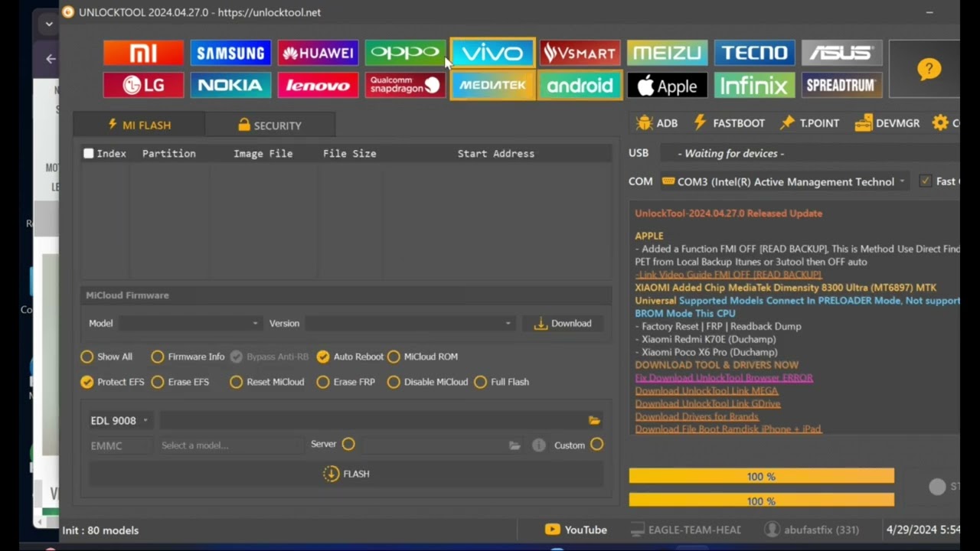Enable the Show All option

point(106,357)
